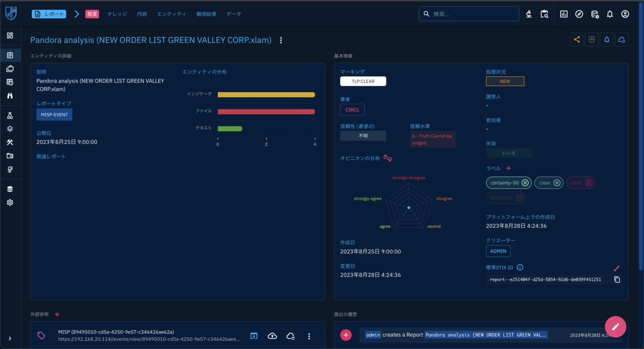Open the data database icon in sidebar
Screen dimensions: 644x349
click(10, 189)
